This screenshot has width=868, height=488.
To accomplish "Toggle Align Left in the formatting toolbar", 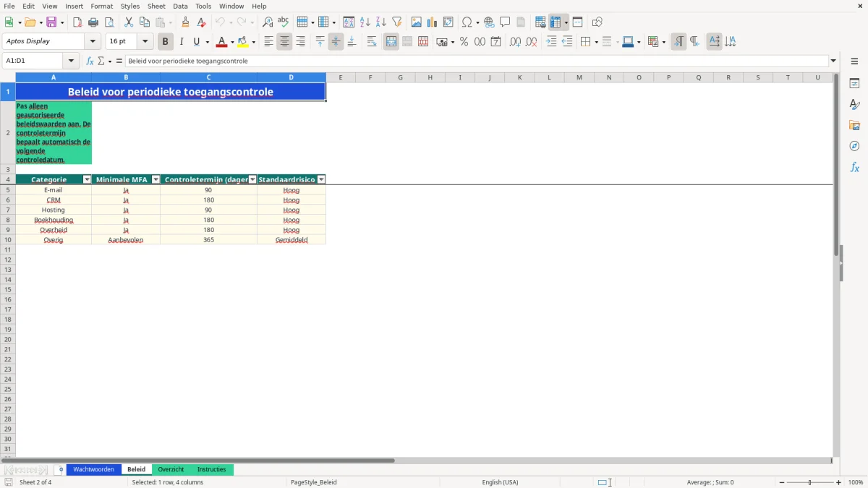I will click(x=268, y=42).
